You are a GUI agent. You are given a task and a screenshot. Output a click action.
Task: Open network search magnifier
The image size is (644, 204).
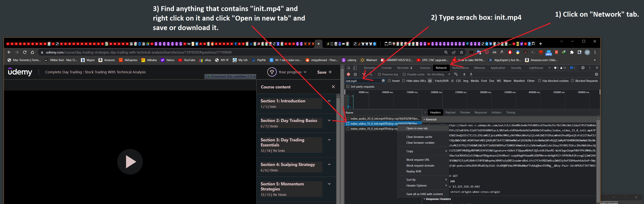(x=371, y=74)
